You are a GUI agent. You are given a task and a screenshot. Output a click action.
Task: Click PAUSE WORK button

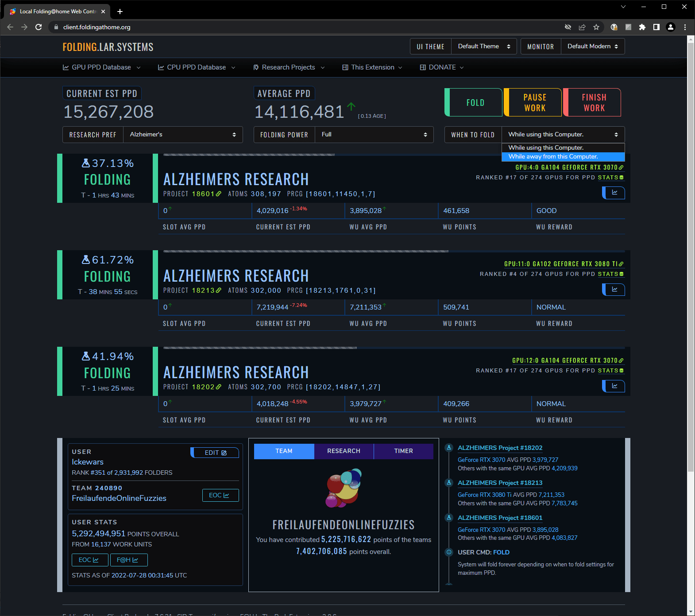533,102
